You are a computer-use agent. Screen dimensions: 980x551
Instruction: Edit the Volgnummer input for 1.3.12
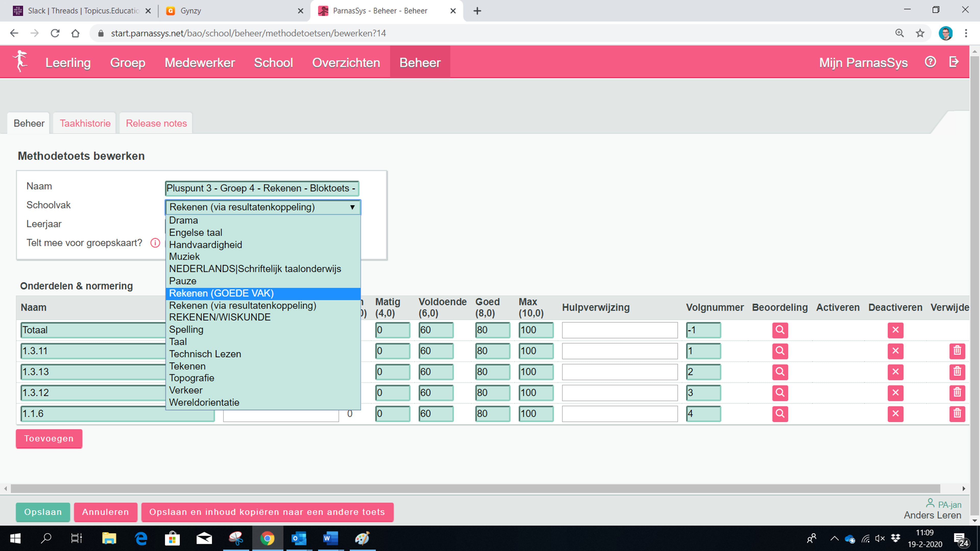(703, 392)
